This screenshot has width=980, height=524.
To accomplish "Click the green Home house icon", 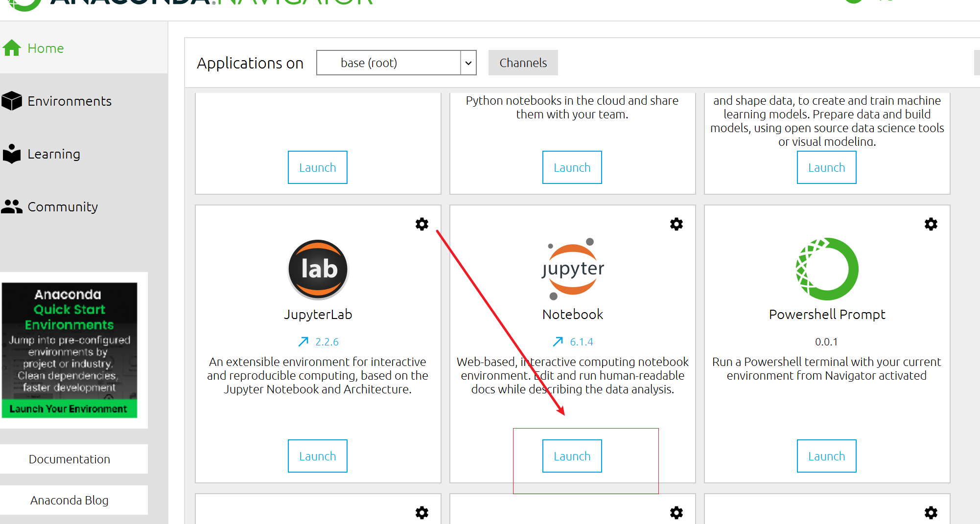I will 12,48.
